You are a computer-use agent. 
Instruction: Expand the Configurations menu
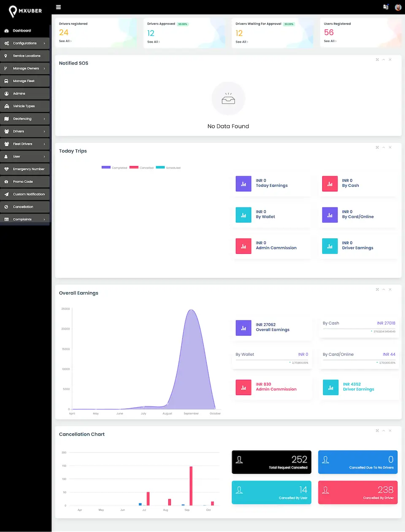pyautogui.click(x=25, y=43)
